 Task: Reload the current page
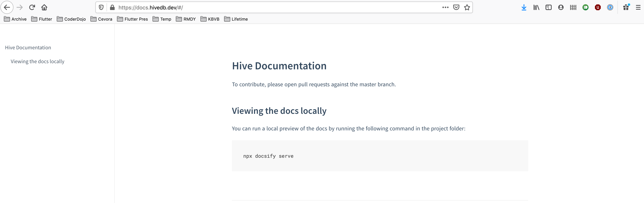pos(32,8)
